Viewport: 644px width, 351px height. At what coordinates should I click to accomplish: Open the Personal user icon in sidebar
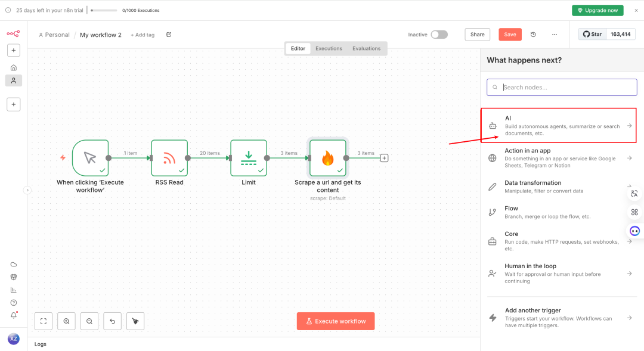click(x=14, y=80)
